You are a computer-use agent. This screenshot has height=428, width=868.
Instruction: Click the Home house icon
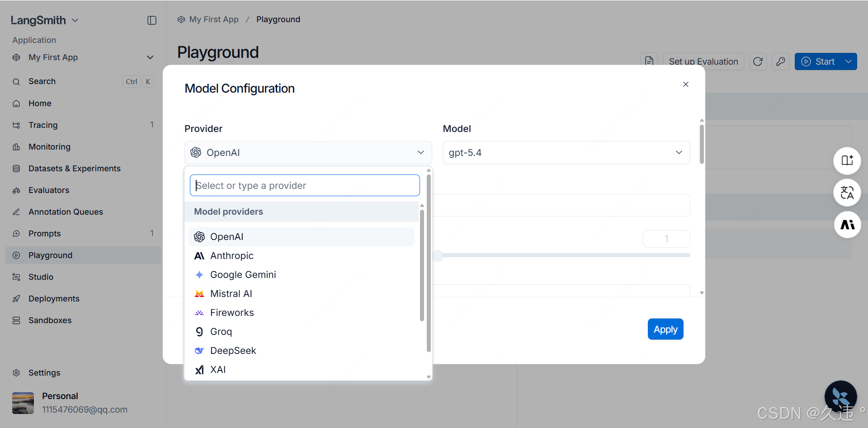16,103
